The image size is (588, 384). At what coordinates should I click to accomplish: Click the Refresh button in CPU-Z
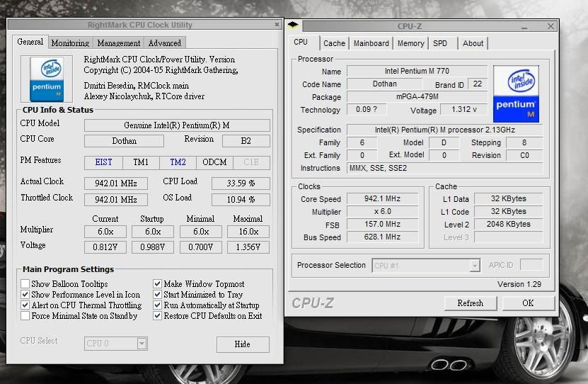pos(471,303)
